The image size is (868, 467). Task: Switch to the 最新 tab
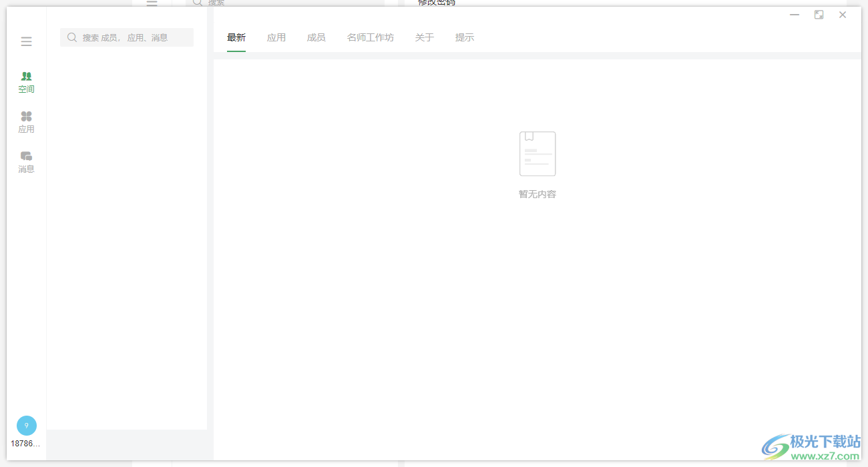coord(236,37)
